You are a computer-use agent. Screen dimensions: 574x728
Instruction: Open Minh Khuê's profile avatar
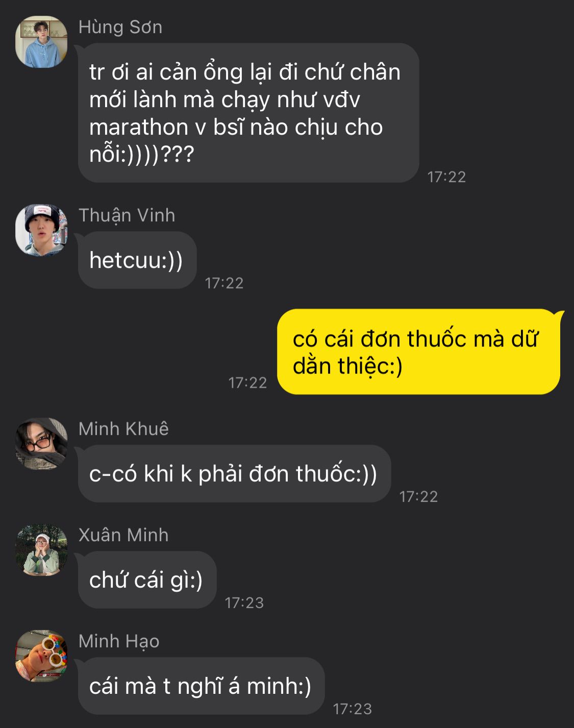(x=41, y=443)
